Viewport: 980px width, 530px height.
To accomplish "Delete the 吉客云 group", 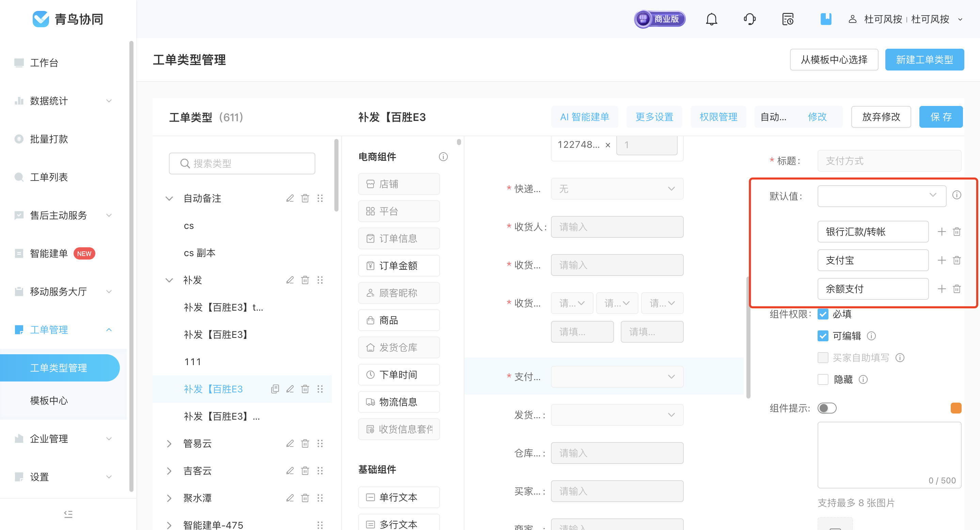I will click(305, 471).
